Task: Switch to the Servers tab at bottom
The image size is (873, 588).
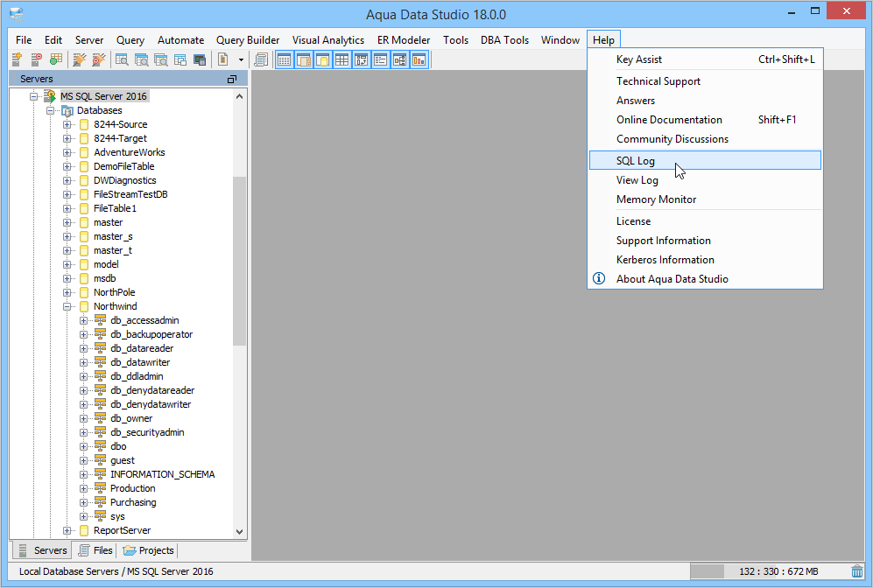Action: tap(43, 550)
